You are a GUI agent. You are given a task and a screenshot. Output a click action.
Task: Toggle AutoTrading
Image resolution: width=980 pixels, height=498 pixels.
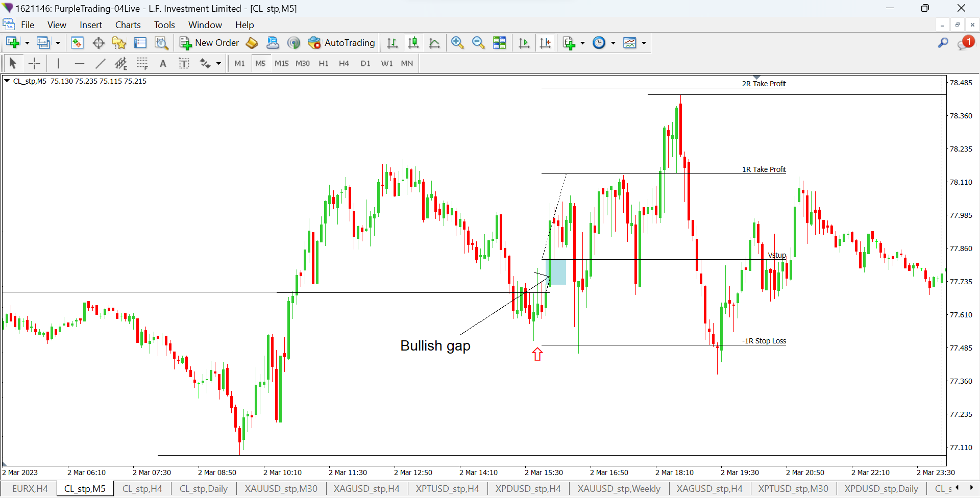click(x=341, y=43)
